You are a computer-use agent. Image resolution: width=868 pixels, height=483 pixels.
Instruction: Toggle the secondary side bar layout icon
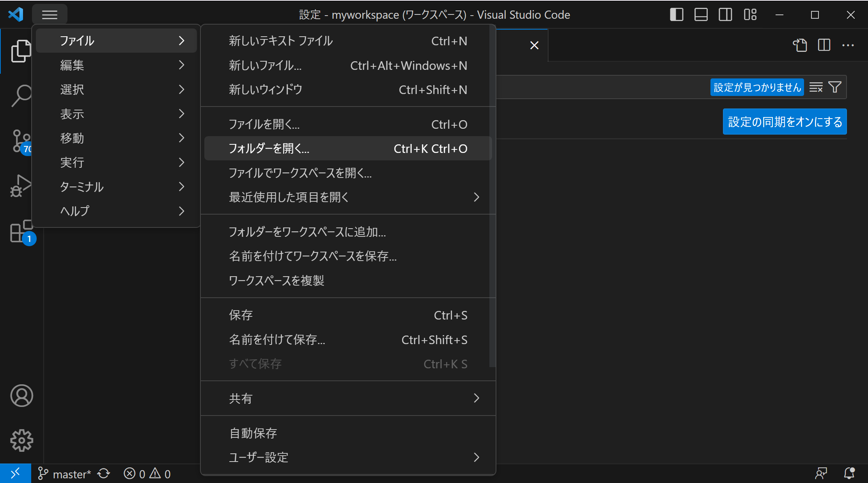click(x=725, y=15)
